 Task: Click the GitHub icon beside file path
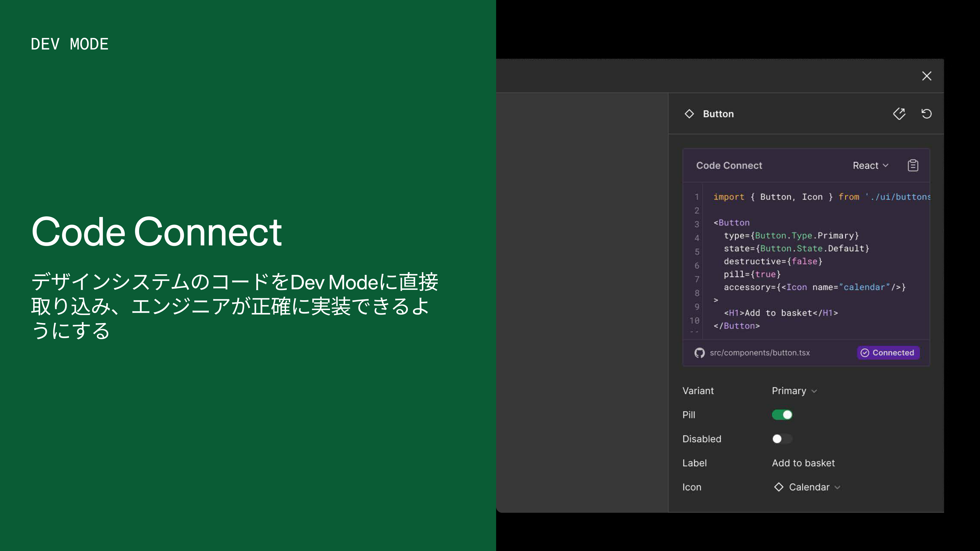point(699,353)
